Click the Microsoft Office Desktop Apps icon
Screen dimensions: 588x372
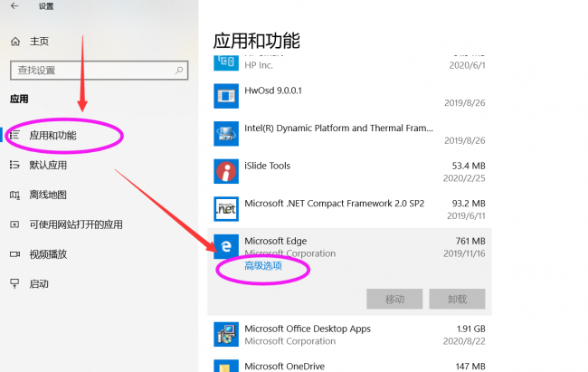point(226,334)
